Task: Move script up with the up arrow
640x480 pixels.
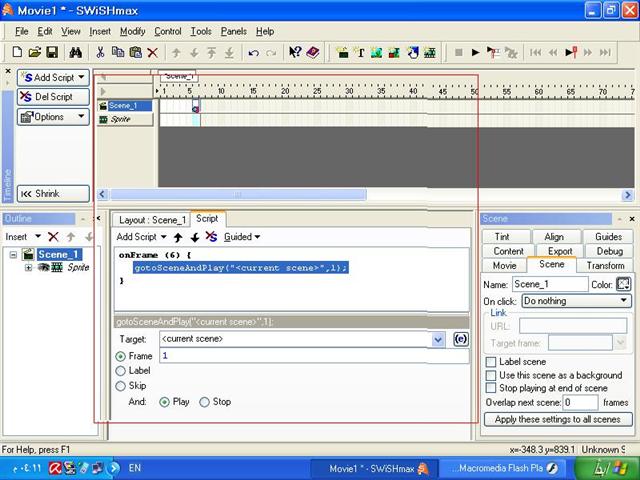Action: (x=180, y=237)
